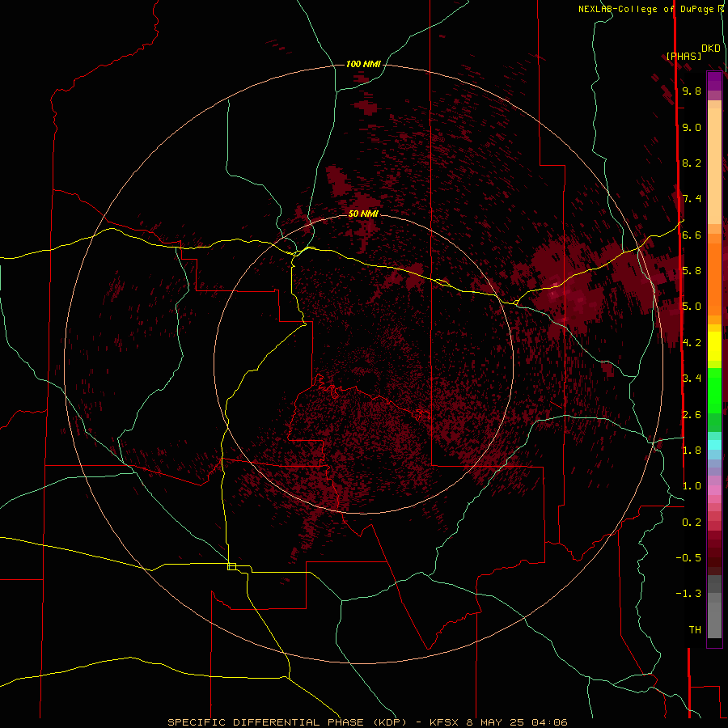Click the -1.3 value on the color scale
728x728 pixels.
tap(688, 594)
